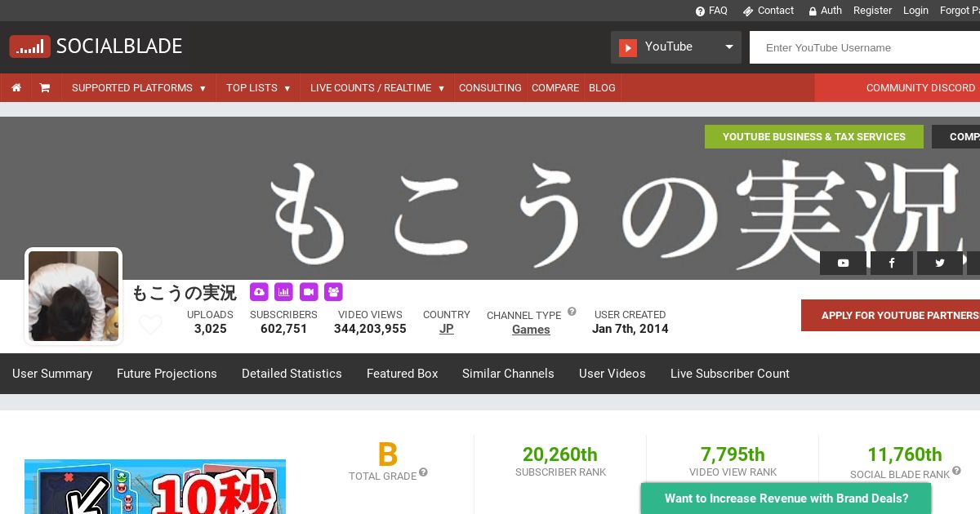This screenshot has height=514, width=980.
Task: Click the Contact tag icon
Action: pyautogui.click(x=748, y=11)
